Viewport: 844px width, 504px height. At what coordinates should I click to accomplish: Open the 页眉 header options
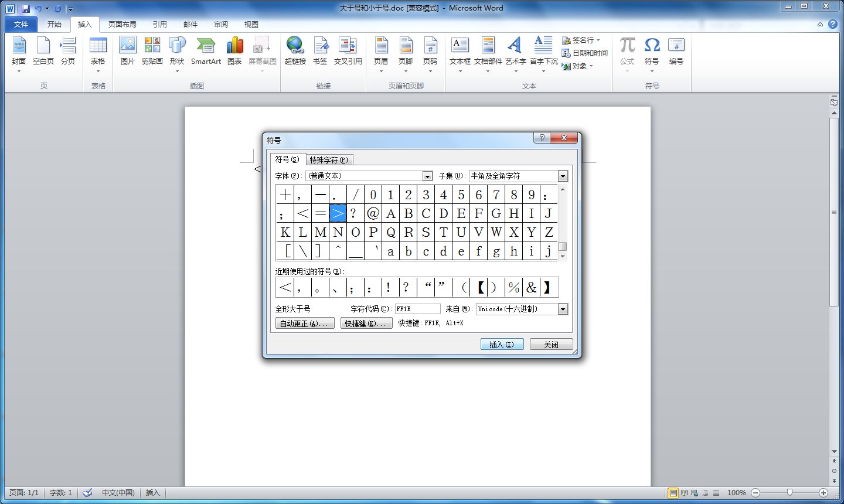[x=381, y=52]
